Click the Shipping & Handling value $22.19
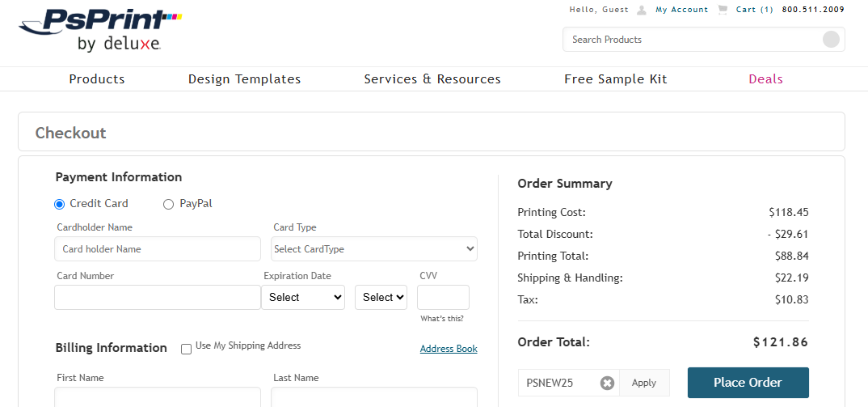Image resolution: width=868 pixels, height=407 pixels. [791, 278]
